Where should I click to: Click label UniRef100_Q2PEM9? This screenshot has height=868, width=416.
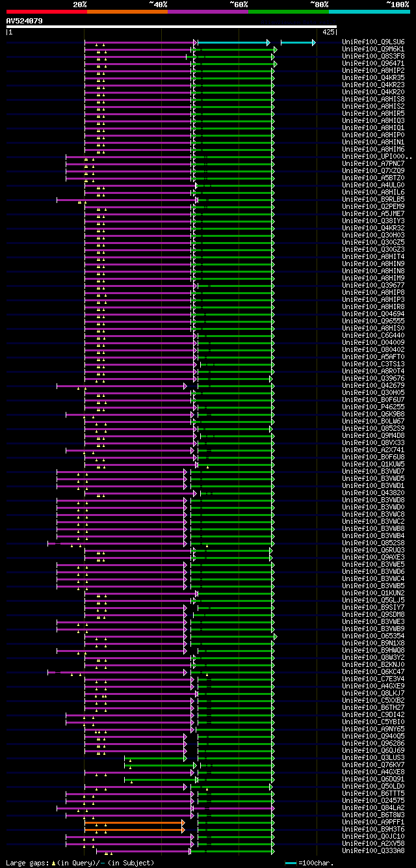pyautogui.click(x=373, y=207)
